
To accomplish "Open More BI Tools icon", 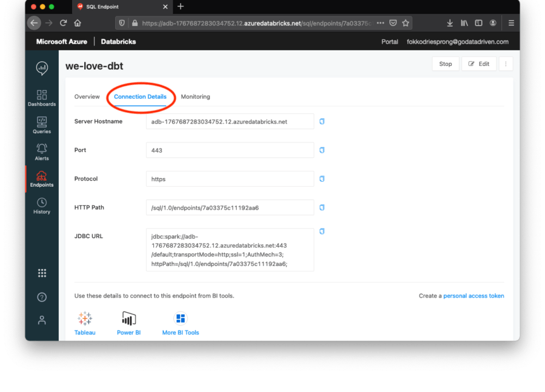I will pos(180,318).
